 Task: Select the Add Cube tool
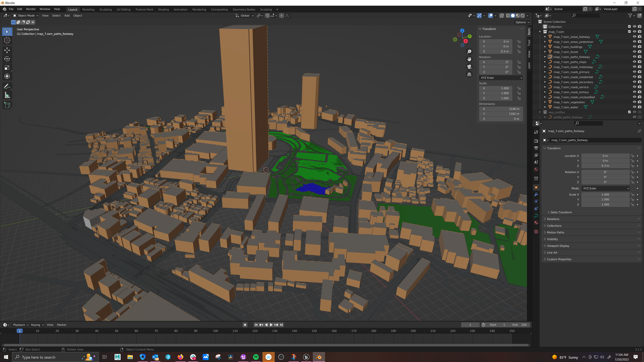(7, 105)
